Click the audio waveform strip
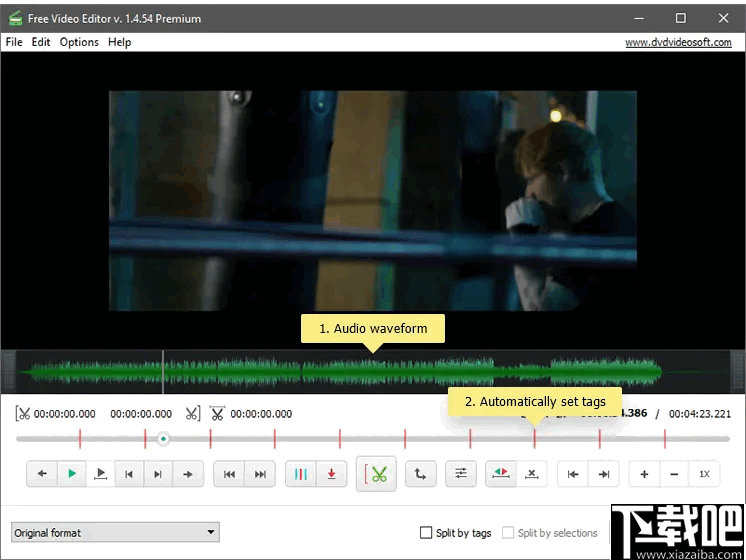 click(x=373, y=372)
